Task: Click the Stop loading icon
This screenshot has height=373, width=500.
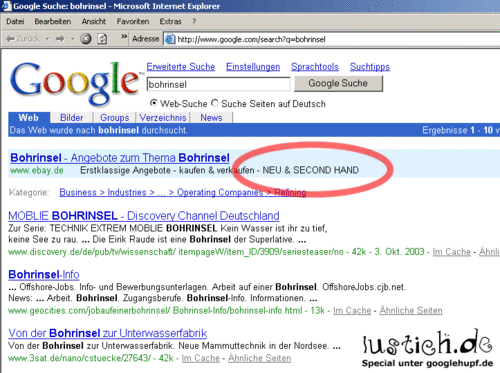Action: pyautogui.click(x=86, y=39)
